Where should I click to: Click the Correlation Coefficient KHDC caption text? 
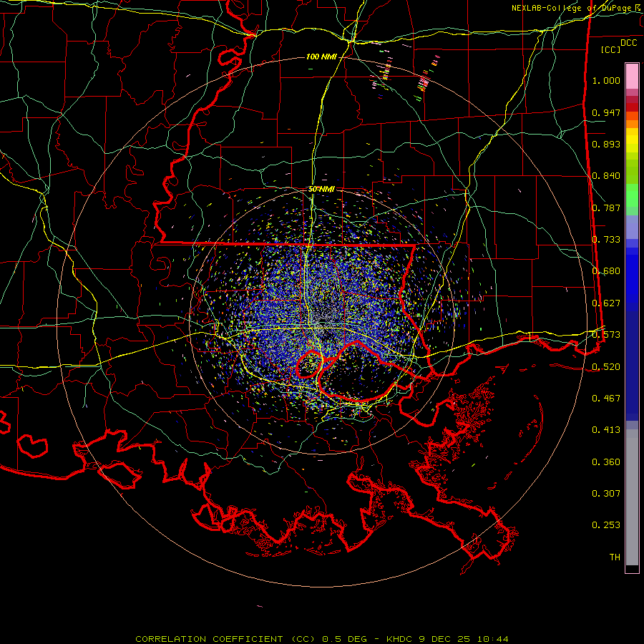[321, 639]
